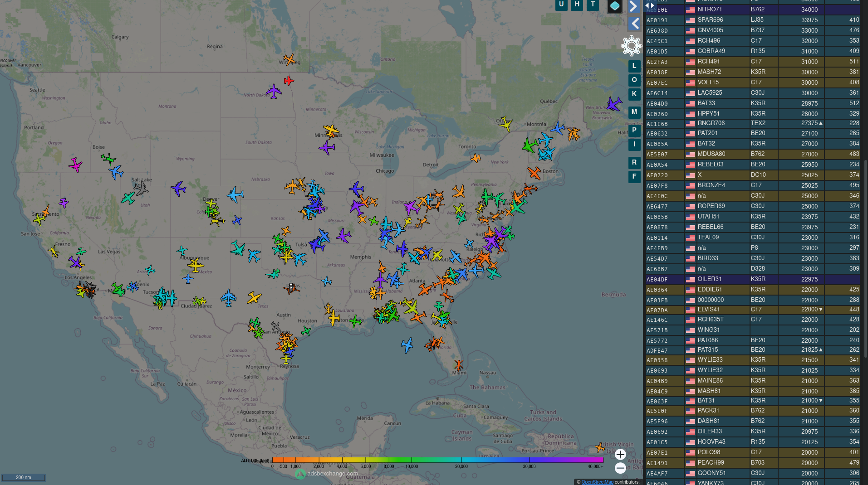Toggle the K map option button
868x485 pixels.
coord(634,94)
